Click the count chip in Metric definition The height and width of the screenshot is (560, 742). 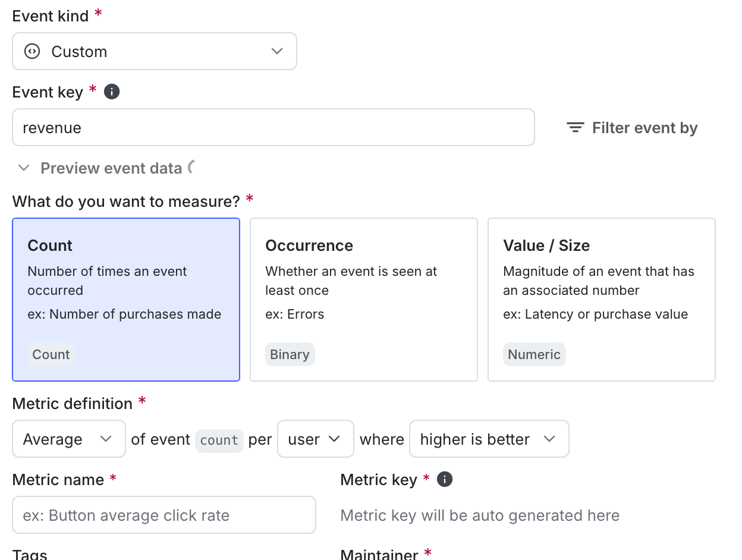(x=219, y=440)
